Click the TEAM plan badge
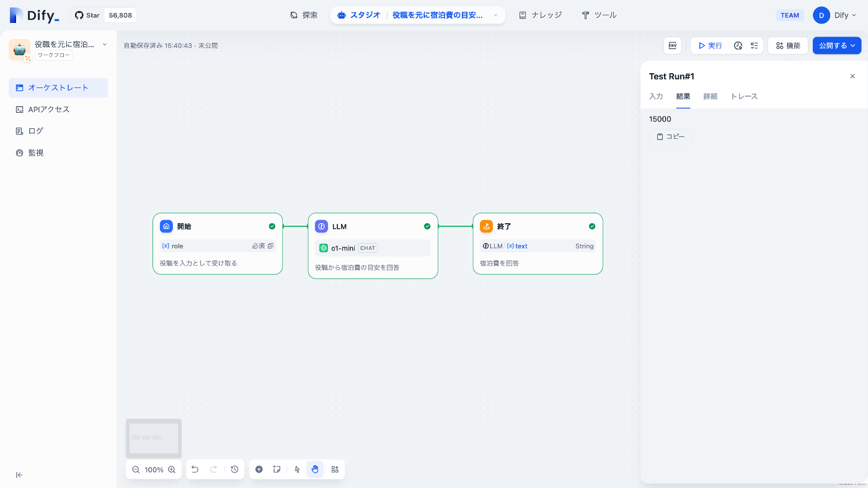 (x=790, y=16)
